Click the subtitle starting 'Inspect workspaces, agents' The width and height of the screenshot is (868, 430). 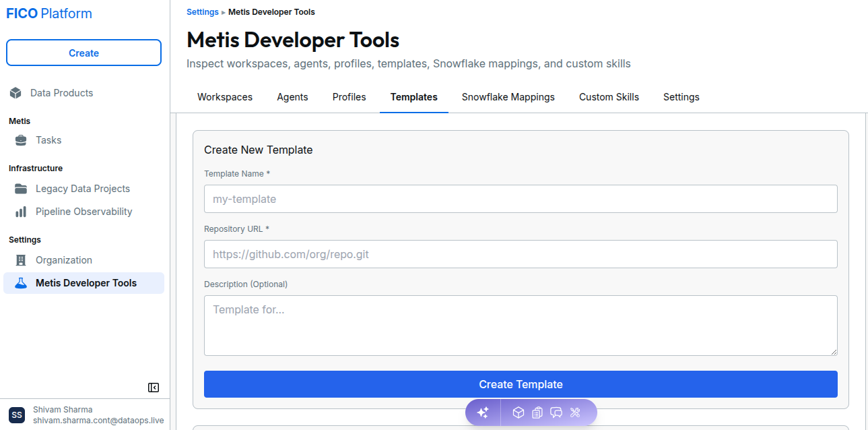click(x=409, y=64)
